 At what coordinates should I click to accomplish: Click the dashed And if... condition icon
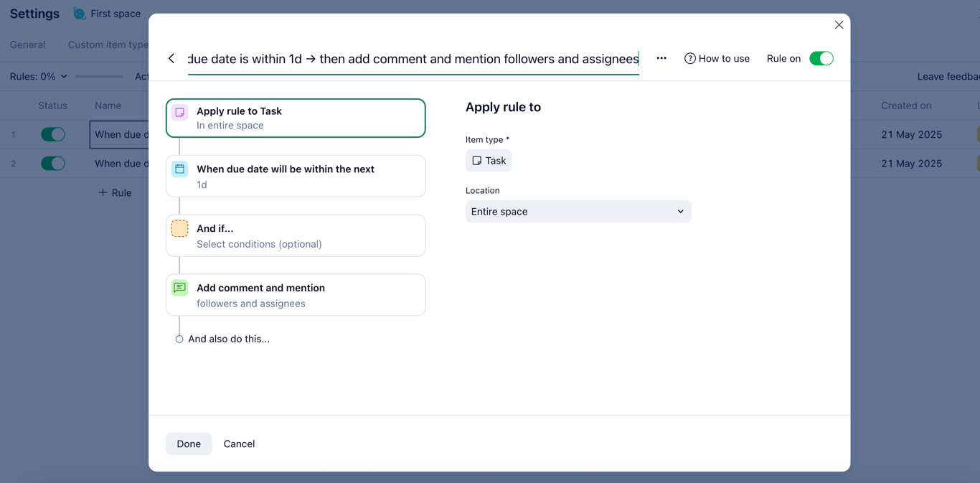[x=180, y=228]
